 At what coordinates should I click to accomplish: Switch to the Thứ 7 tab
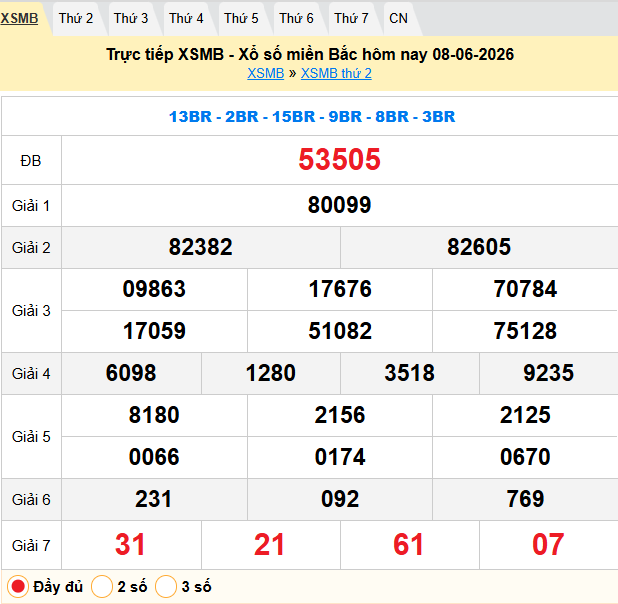point(351,19)
